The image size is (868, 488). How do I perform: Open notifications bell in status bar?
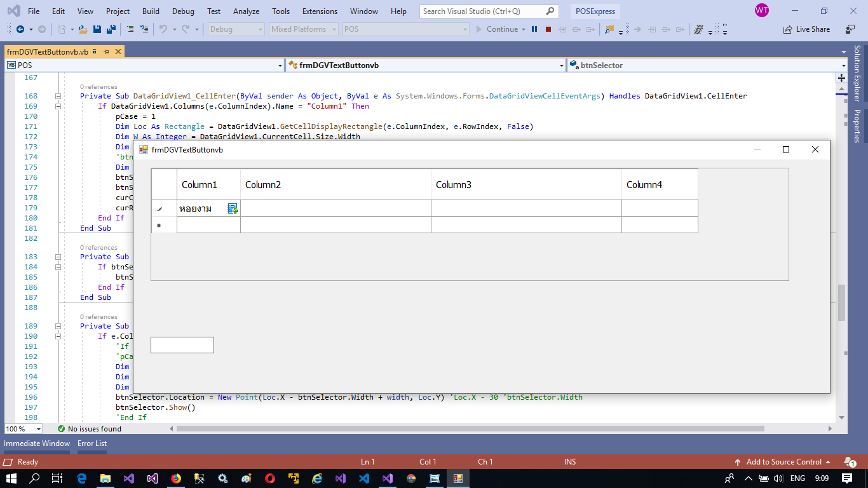pyautogui.click(x=849, y=462)
